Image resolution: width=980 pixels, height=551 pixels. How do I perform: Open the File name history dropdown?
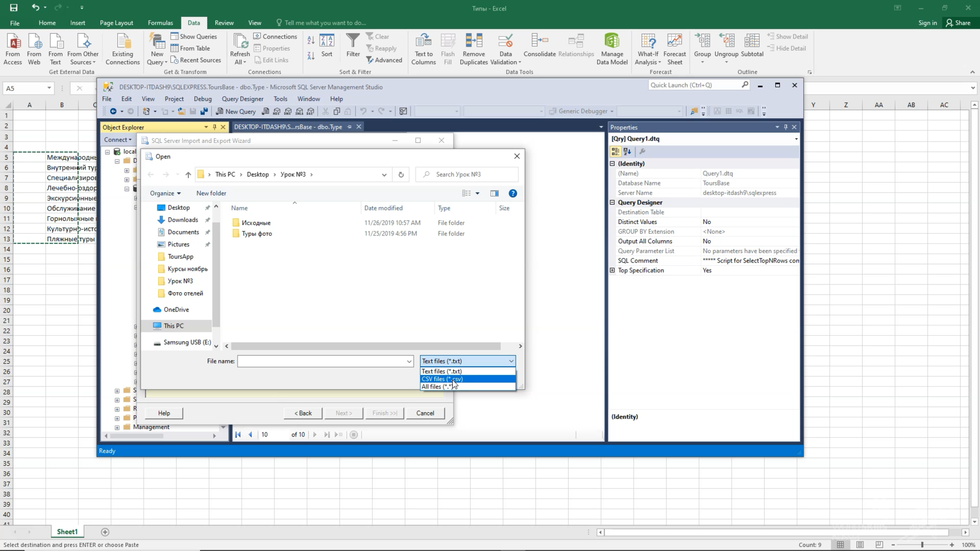(409, 362)
